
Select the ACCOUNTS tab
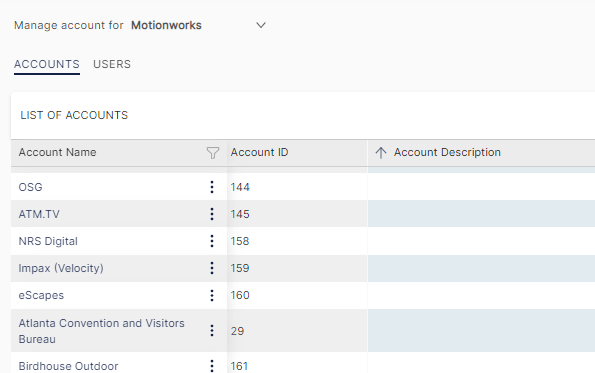[x=47, y=64]
